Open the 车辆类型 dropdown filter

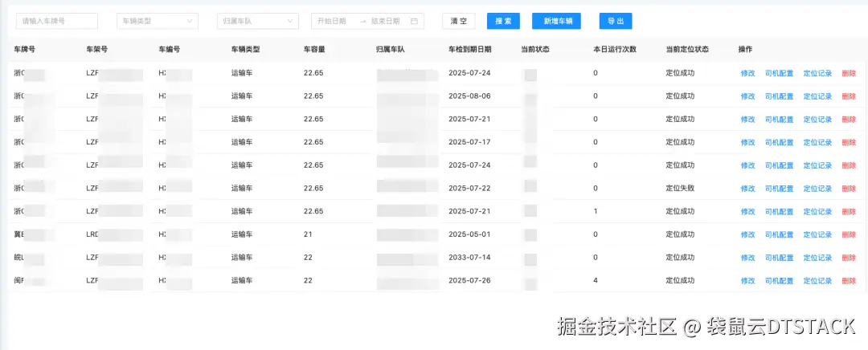tap(158, 21)
